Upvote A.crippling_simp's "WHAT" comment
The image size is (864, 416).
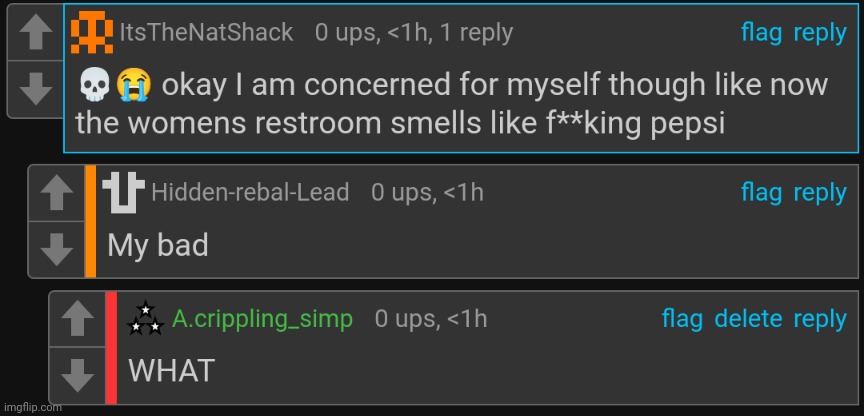point(77,319)
